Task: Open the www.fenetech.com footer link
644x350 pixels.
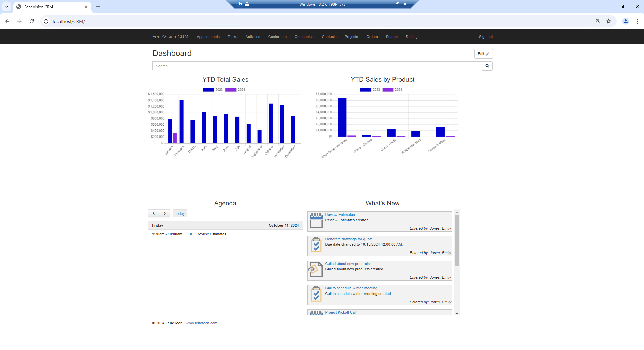Action: pyautogui.click(x=202, y=323)
